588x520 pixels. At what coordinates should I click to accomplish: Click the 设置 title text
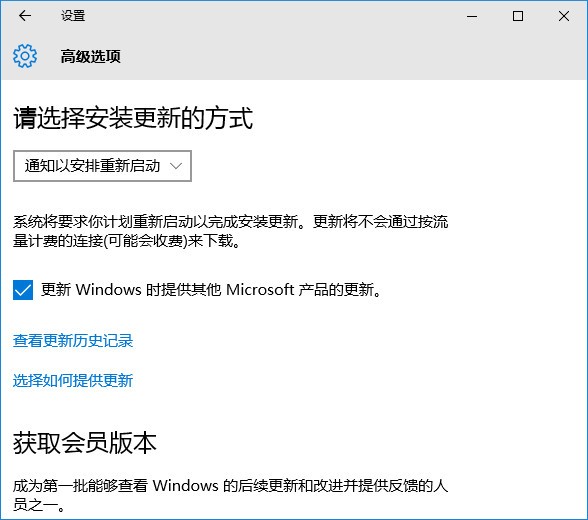[x=73, y=16]
